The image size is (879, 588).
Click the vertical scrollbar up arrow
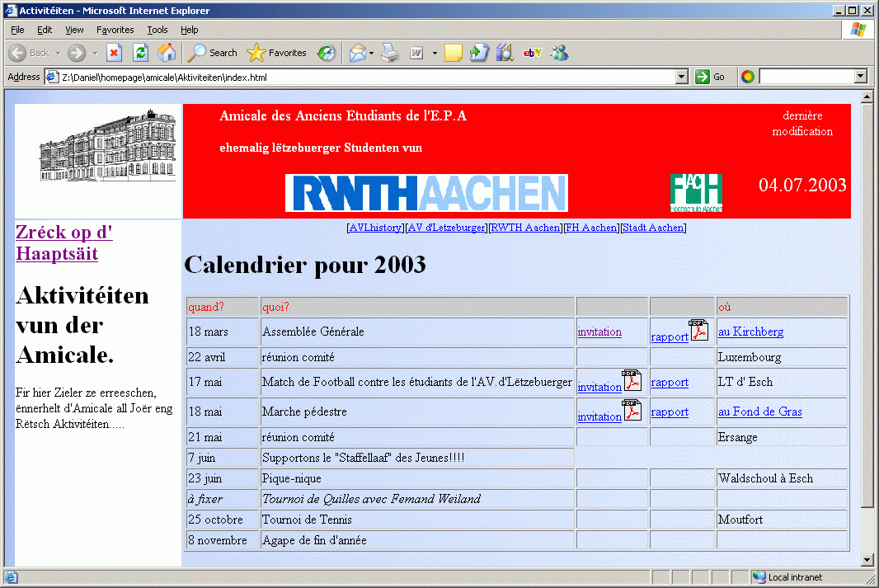pos(867,97)
